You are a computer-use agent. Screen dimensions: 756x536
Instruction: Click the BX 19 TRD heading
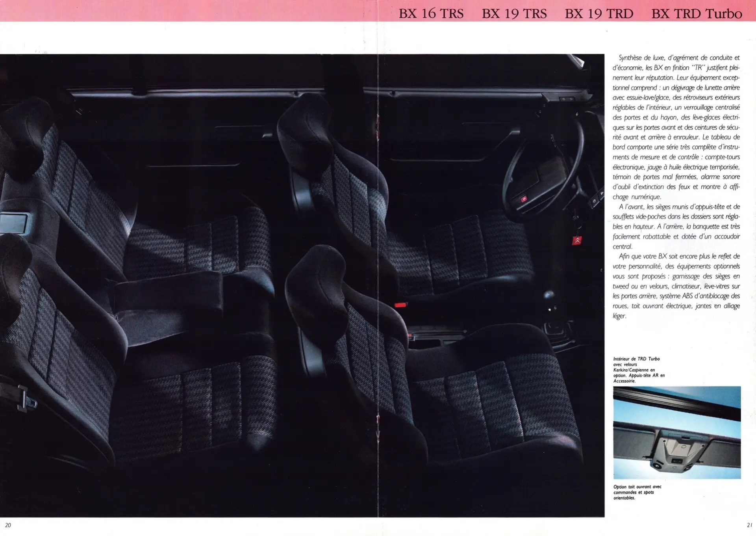tap(599, 13)
